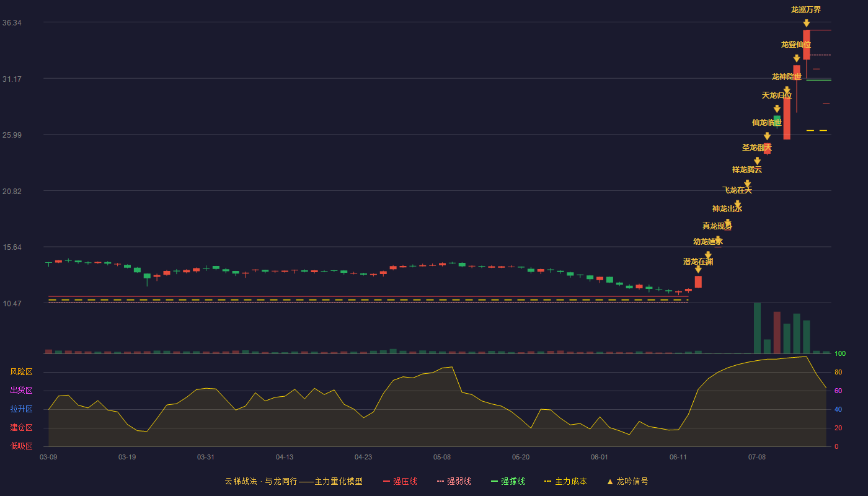Click the tallest green volume bar

tap(757, 328)
